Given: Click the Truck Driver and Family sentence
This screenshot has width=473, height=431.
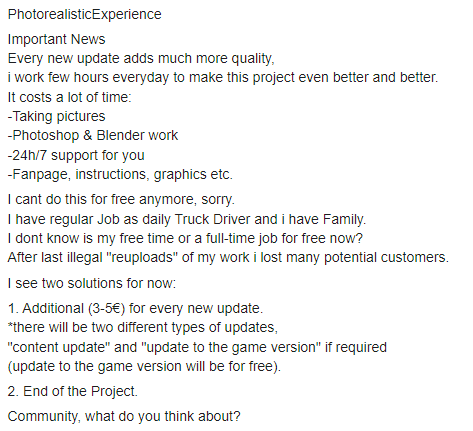Looking at the screenshot, I should (x=187, y=219).
